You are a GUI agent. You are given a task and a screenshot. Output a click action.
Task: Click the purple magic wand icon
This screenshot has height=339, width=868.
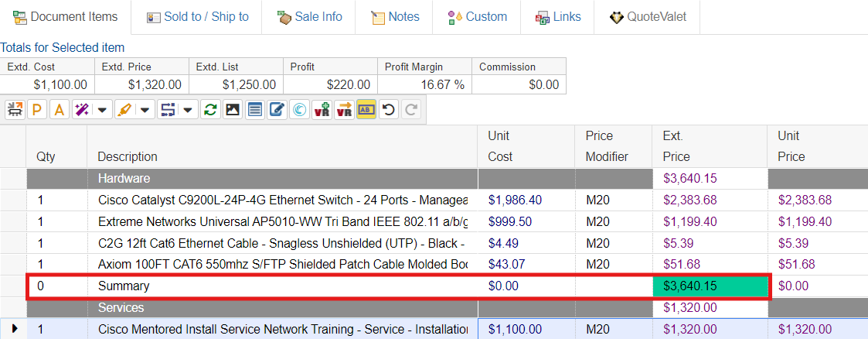[x=80, y=110]
